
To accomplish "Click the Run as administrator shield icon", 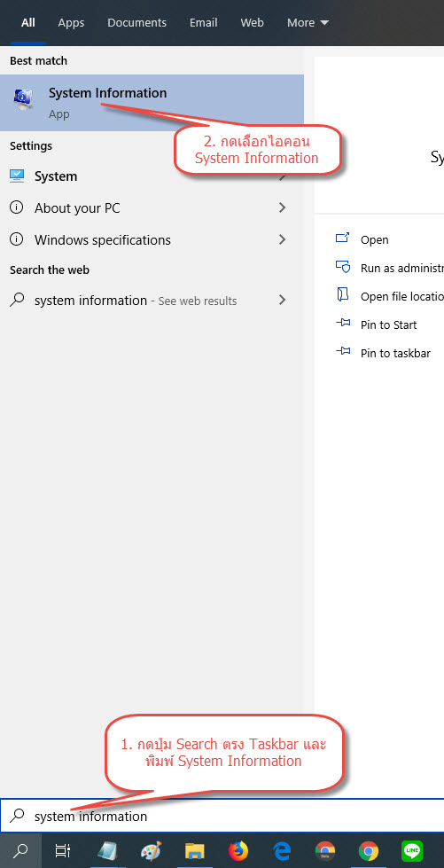I will click(343, 267).
